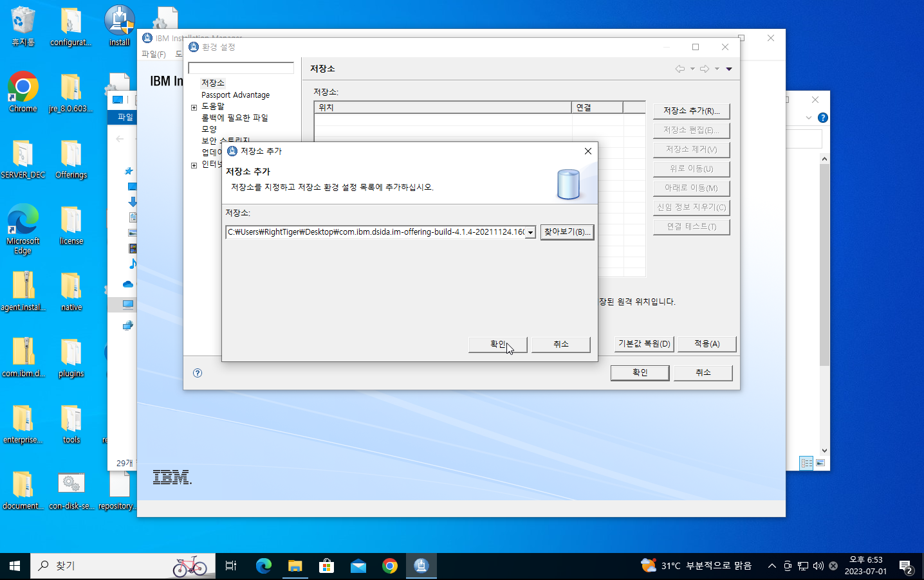
Task: Expand the 도움말 tree node
Action: (194, 107)
